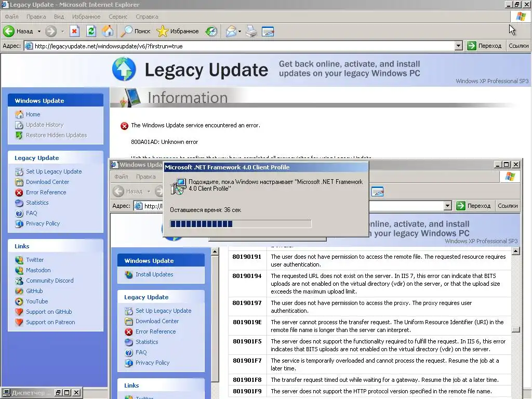Open FAQ link in left sidebar
Image resolution: width=532 pixels, height=399 pixels.
32,213
